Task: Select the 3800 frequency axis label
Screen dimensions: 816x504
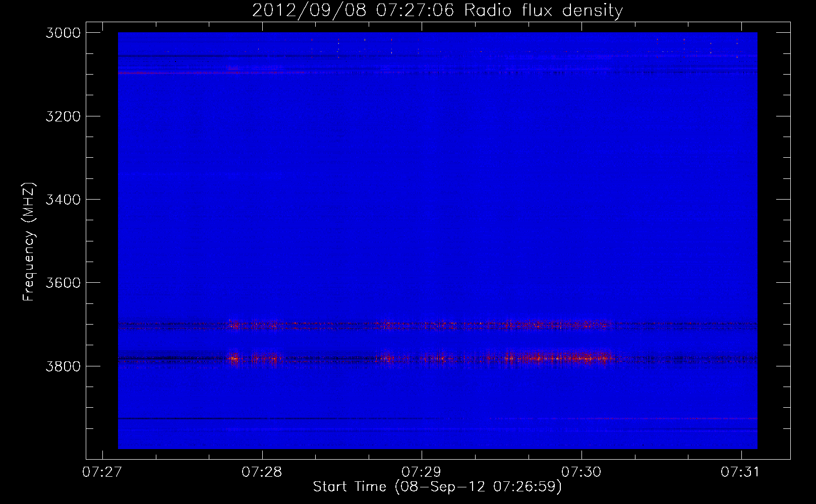Action: click(63, 366)
